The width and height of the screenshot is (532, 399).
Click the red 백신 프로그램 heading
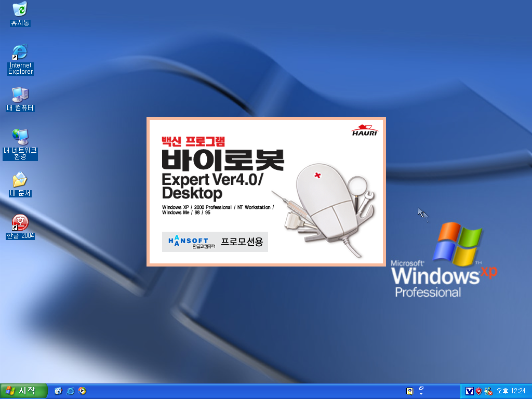click(193, 141)
